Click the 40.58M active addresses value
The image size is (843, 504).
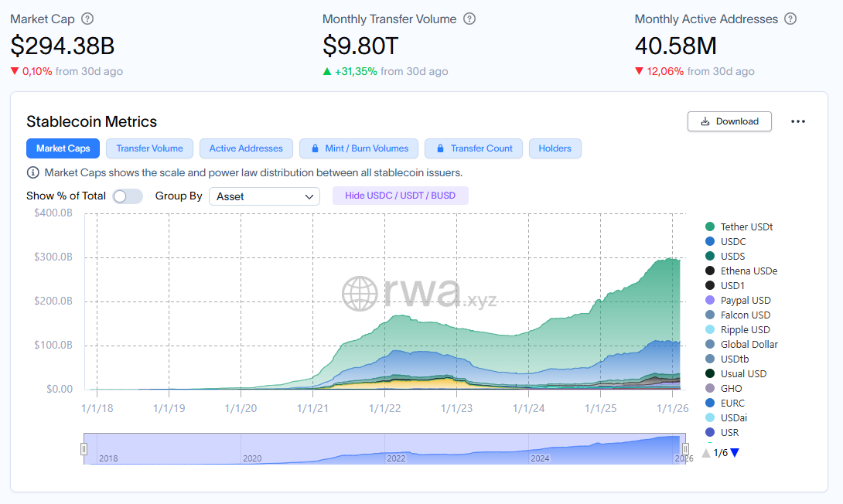(676, 46)
